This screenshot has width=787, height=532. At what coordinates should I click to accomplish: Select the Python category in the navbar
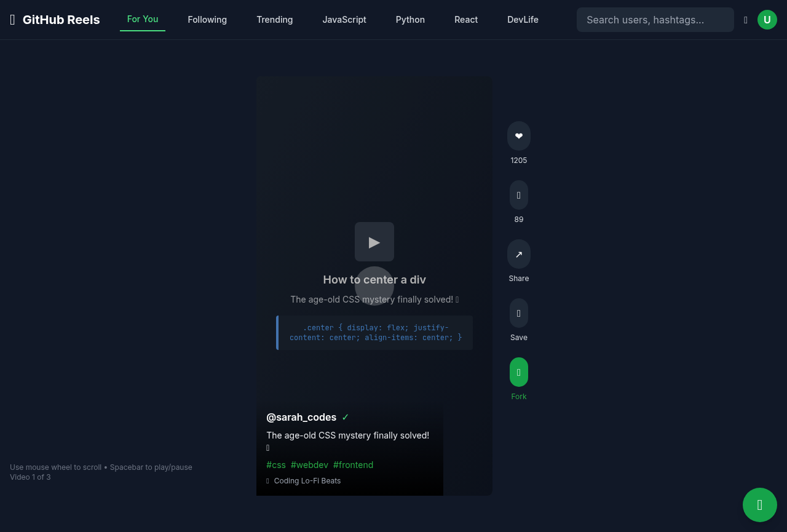410,19
